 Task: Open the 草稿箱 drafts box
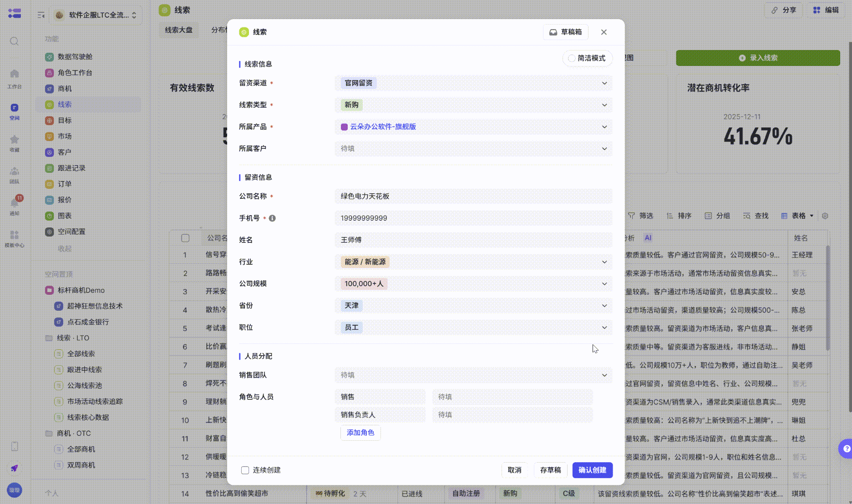click(565, 32)
